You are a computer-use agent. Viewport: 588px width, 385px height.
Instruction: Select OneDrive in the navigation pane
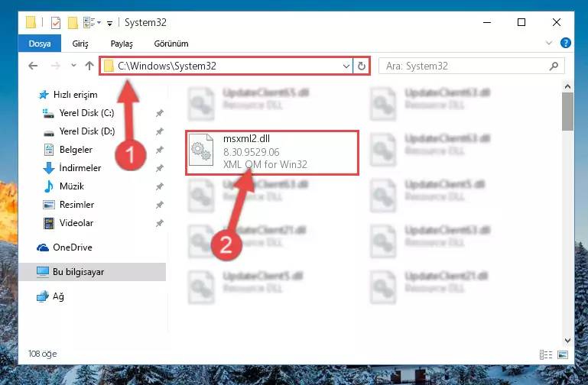coord(64,247)
